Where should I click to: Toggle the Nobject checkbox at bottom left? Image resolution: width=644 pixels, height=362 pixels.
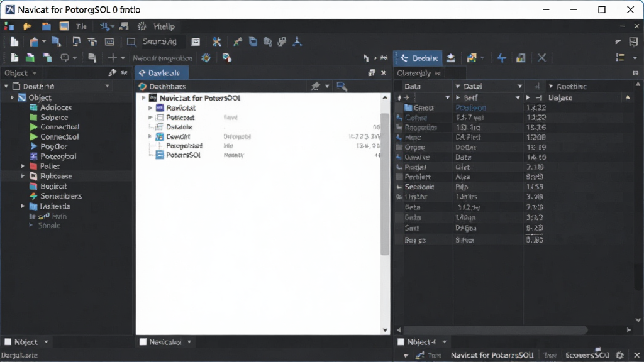[x=8, y=342]
